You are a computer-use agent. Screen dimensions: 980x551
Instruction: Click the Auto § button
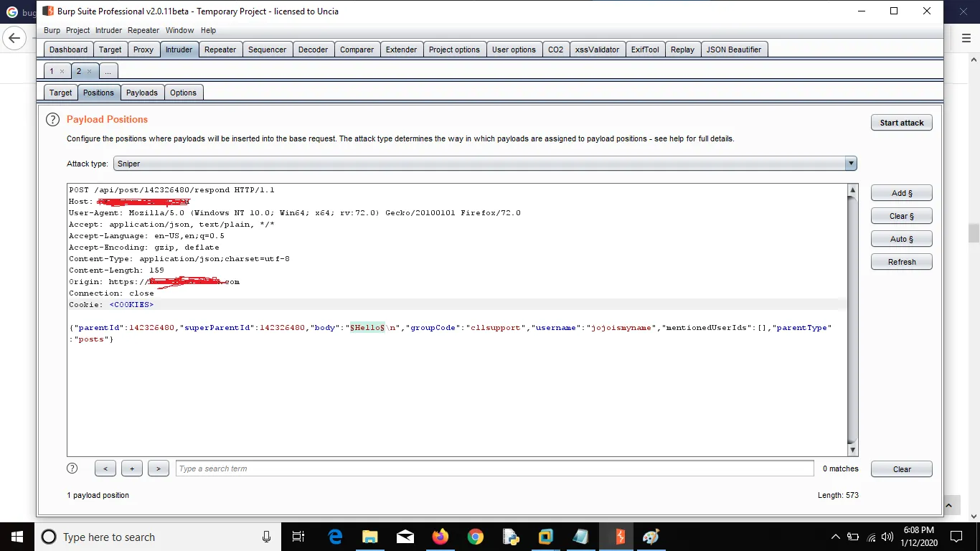pos(901,239)
